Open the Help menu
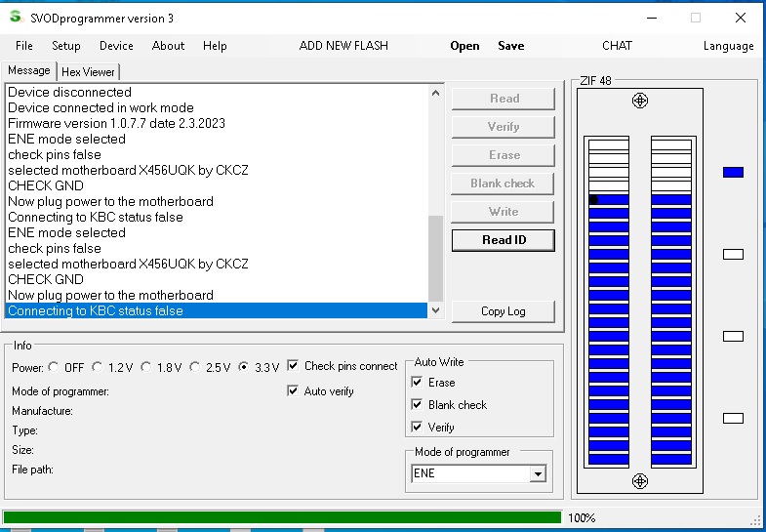 pyautogui.click(x=215, y=46)
